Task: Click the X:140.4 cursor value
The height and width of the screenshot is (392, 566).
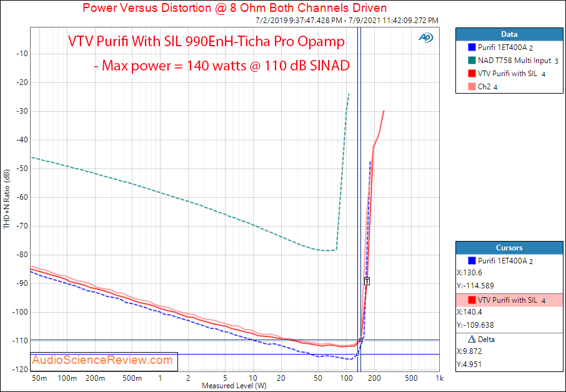Action: point(469,312)
